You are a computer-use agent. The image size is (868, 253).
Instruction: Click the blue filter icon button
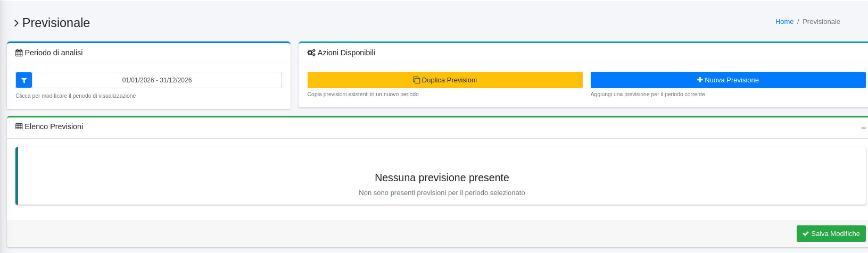(24, 80)
